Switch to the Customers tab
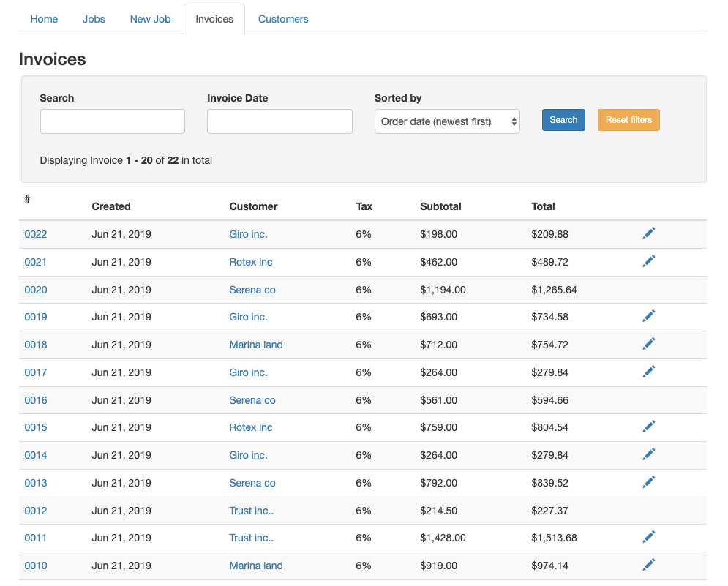The height and width of the screenshot is (586, 728). click(x=283, y=19)
